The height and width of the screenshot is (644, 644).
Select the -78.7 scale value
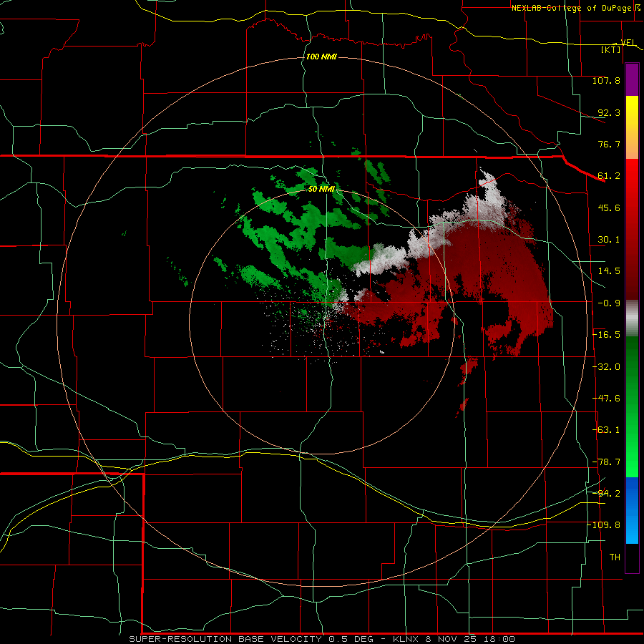[606, 462]
